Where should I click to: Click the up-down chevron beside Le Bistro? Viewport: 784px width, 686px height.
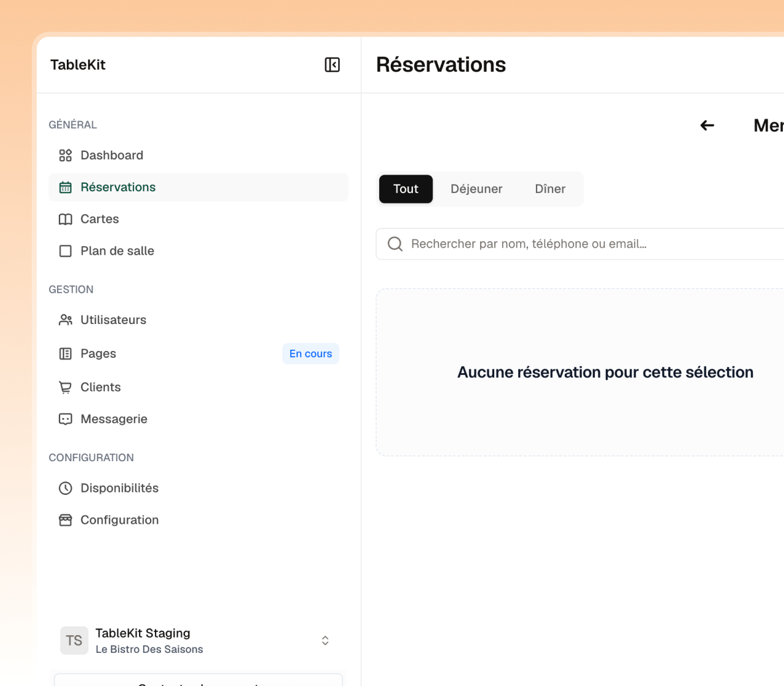tap(325, 641)
